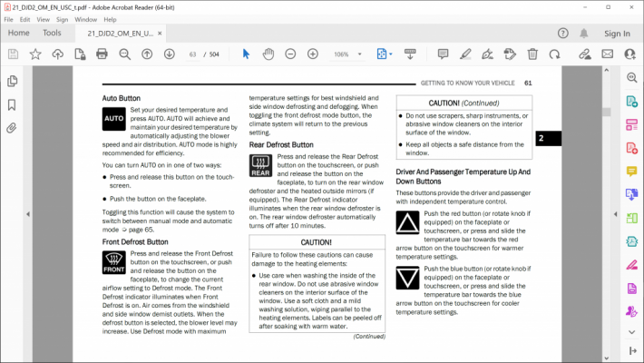The image size is (644, 363).
Task: Expand the 106% zoom level dropdown
Action: coord(360,54)
